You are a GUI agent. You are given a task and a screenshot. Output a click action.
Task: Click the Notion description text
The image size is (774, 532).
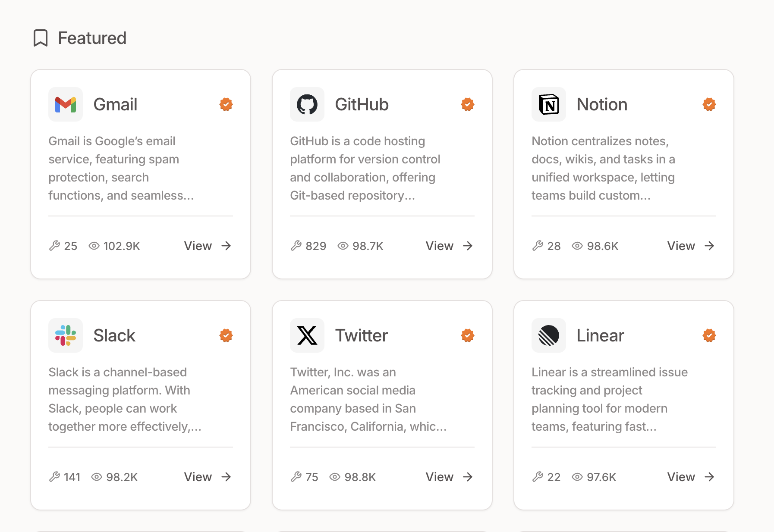pos(603,168)
